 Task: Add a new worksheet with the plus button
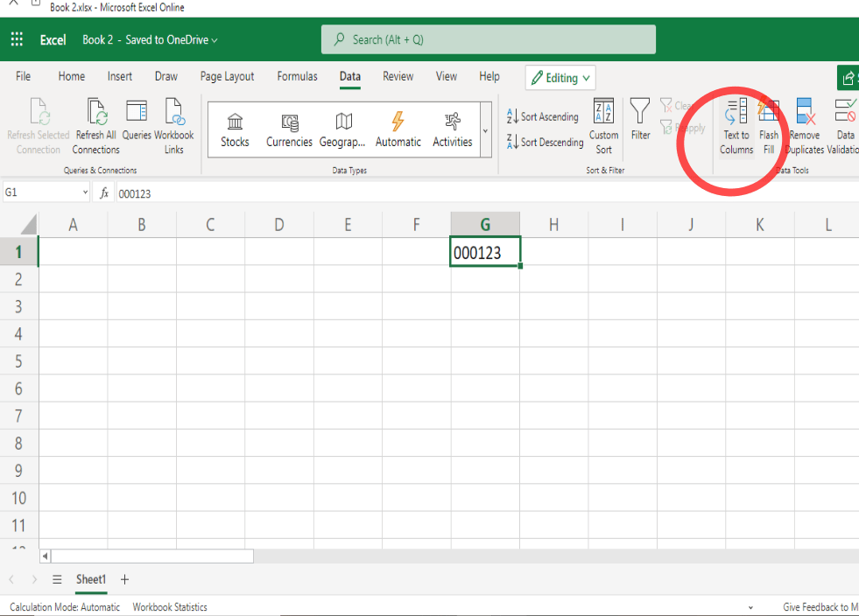pyautogui.click(x=124, y=579)
